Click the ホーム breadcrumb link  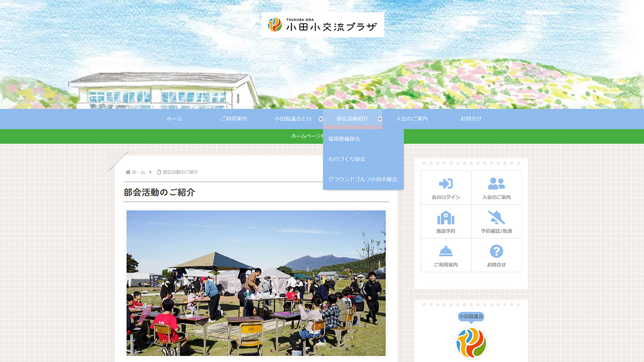pyautogui.click(x=138, y=172)
